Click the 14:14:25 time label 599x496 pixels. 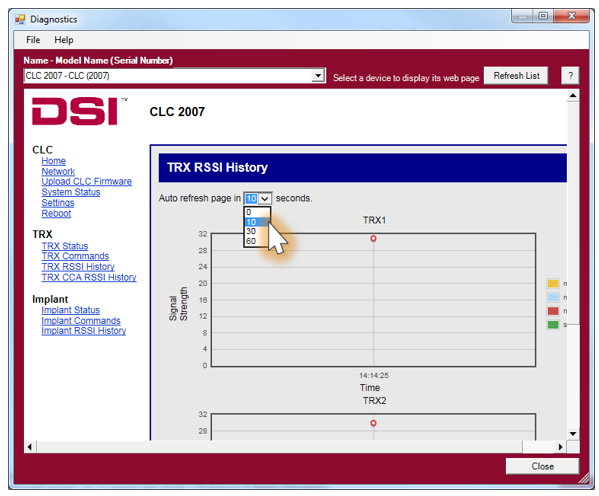point(374,376)
